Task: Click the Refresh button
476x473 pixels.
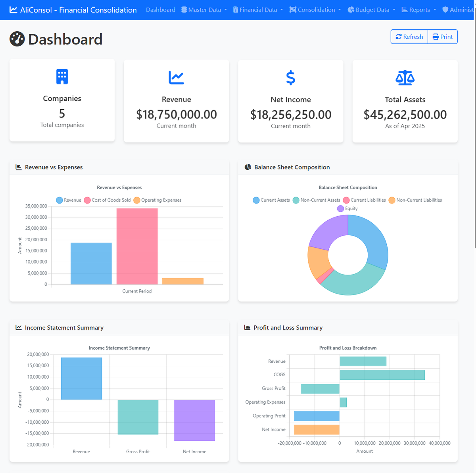Action: tap(409, 37)
